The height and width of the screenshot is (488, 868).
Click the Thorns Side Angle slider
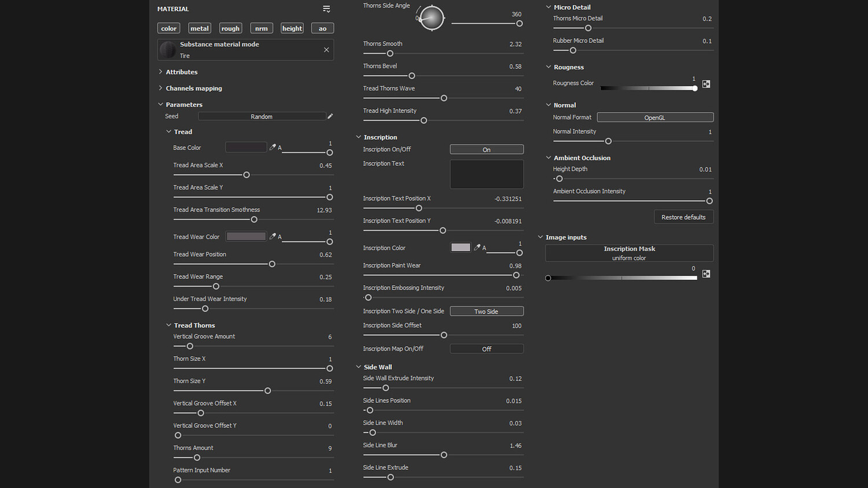click(487, 23)
